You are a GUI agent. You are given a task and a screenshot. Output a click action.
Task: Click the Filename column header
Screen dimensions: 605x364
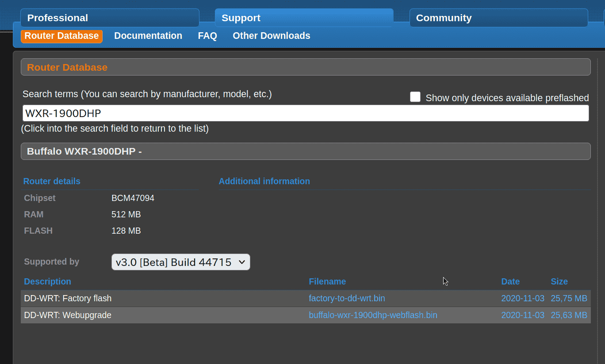327,281
